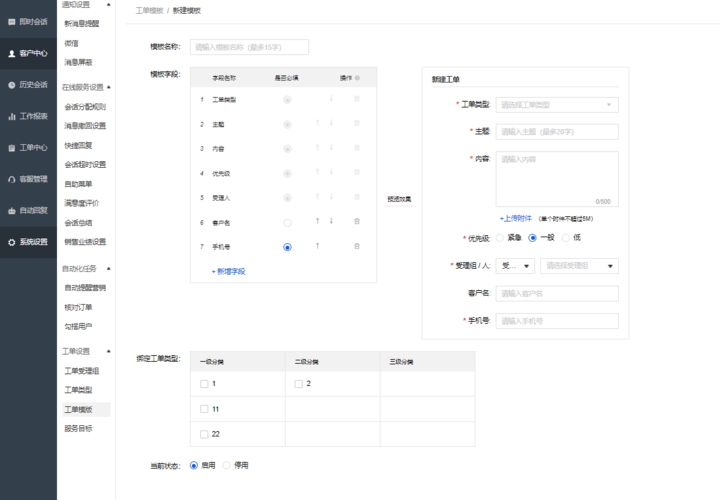Open 自助菜单 settings

[78, 184]
